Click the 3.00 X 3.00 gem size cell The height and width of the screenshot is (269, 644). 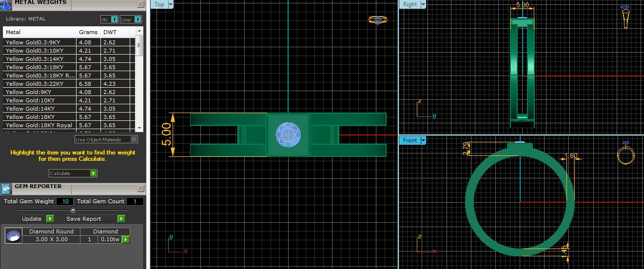(x=51, y=239)
